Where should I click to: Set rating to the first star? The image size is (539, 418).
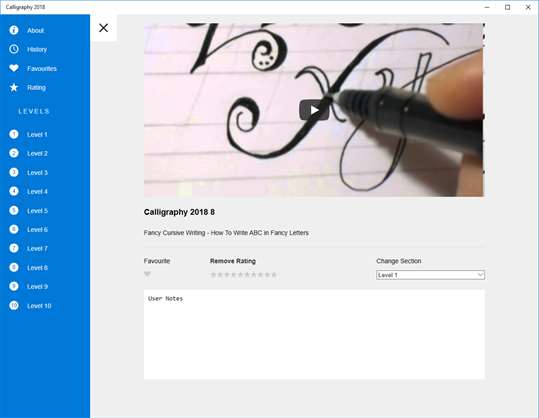(213, 275)
